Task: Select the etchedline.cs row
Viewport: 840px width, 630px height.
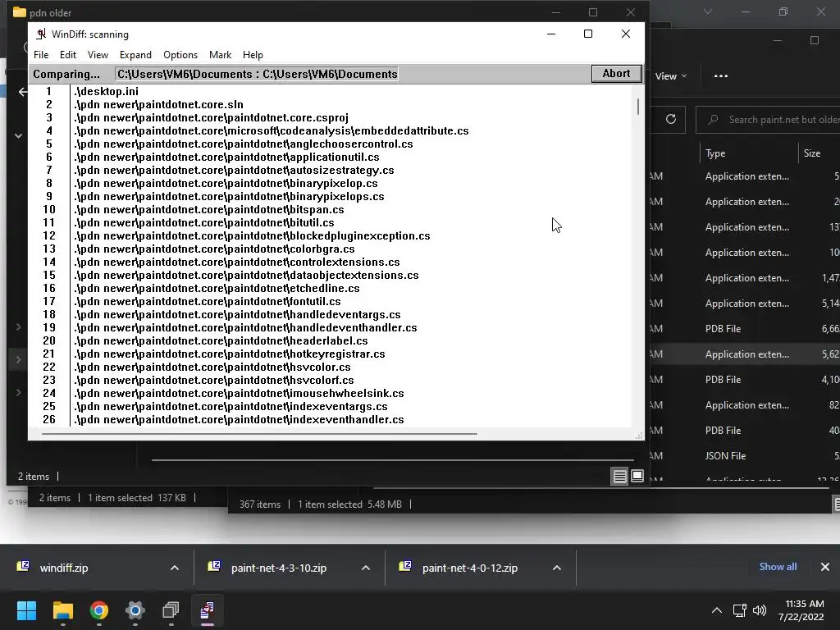Action: [217, 288]
